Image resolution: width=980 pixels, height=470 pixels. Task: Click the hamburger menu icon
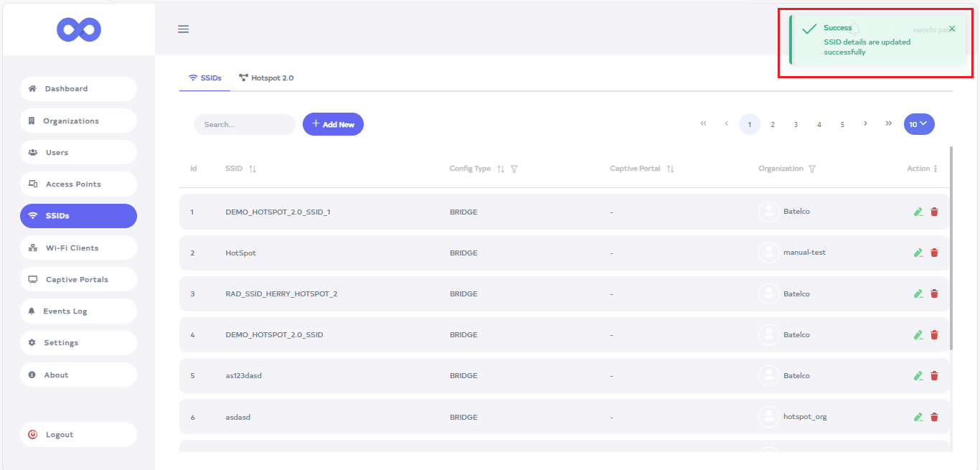click(183, 29)
